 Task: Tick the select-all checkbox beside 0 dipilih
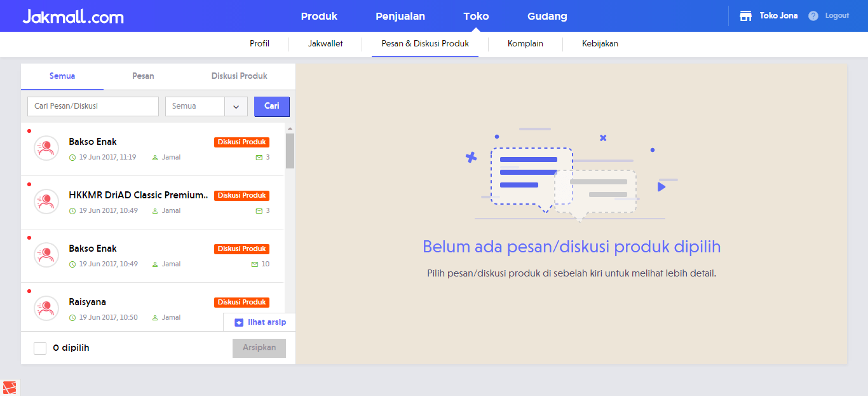click(40, 348)
